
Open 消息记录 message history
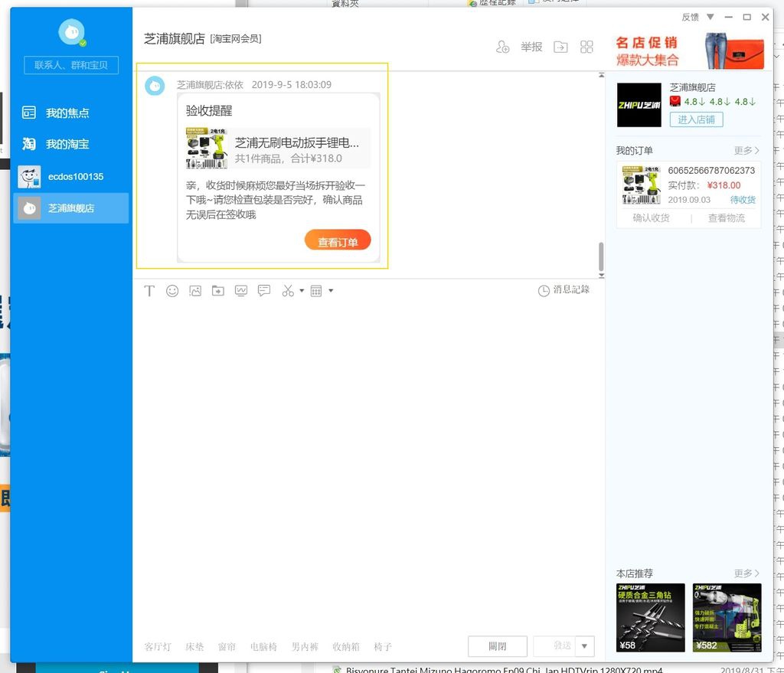click(563, 290)
